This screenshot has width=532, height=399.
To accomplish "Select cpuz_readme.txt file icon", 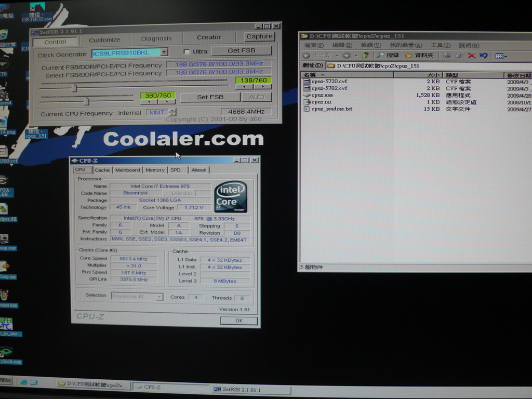I will (307, 109).
